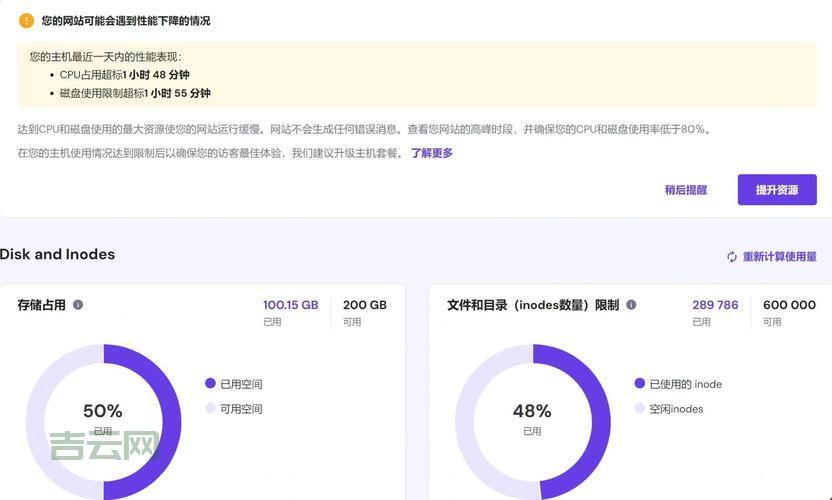Click the 289 786 used inodes value
The width and height of the screenshot is (832, 500).
click(x=715, y=305)
